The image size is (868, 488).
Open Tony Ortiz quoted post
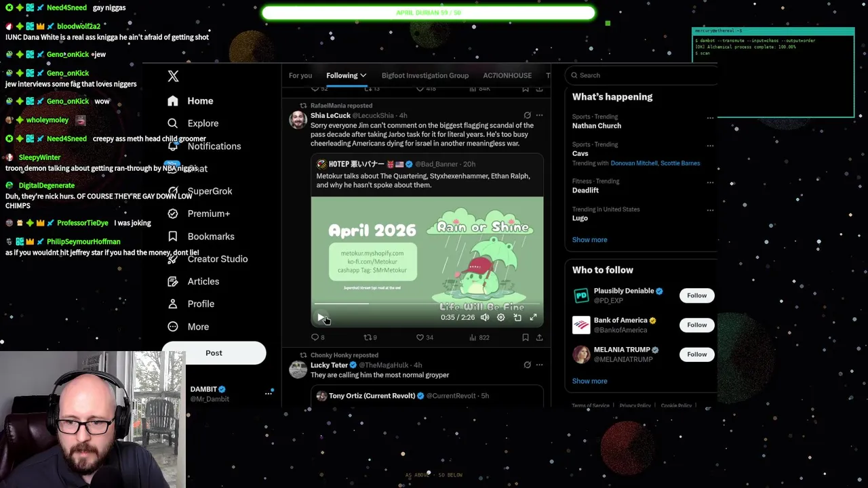pyautogui.click(x=427, y=396)
